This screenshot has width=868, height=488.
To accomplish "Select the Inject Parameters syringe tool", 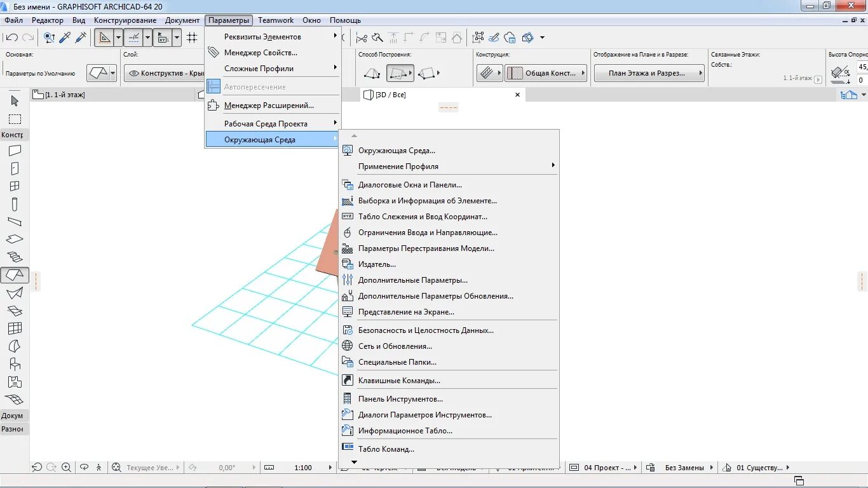I will [81, 37].
